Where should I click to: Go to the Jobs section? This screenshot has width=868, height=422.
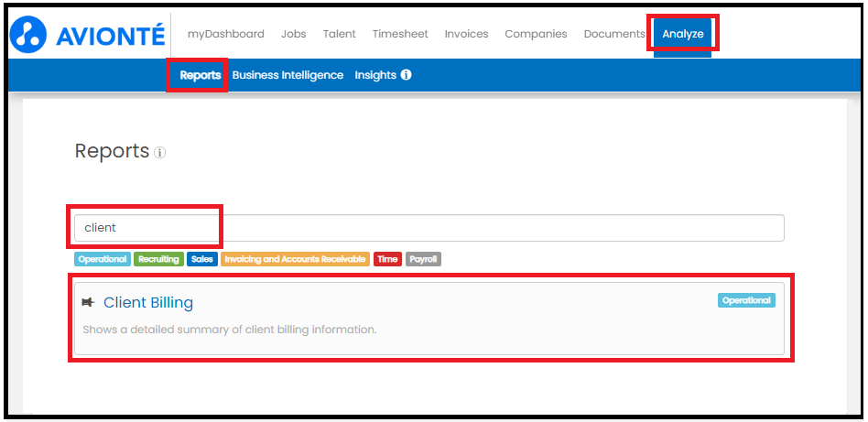coord(293,34)
